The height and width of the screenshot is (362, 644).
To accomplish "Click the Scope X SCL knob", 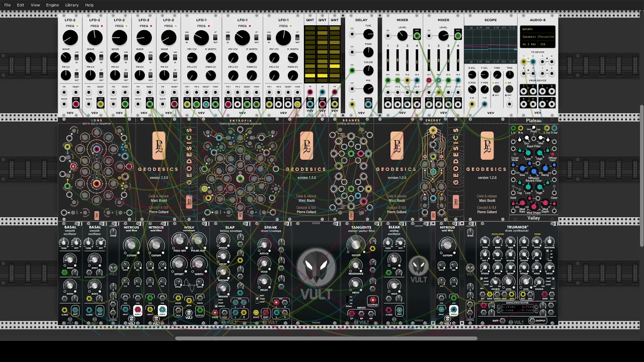I will coord(472,75).
